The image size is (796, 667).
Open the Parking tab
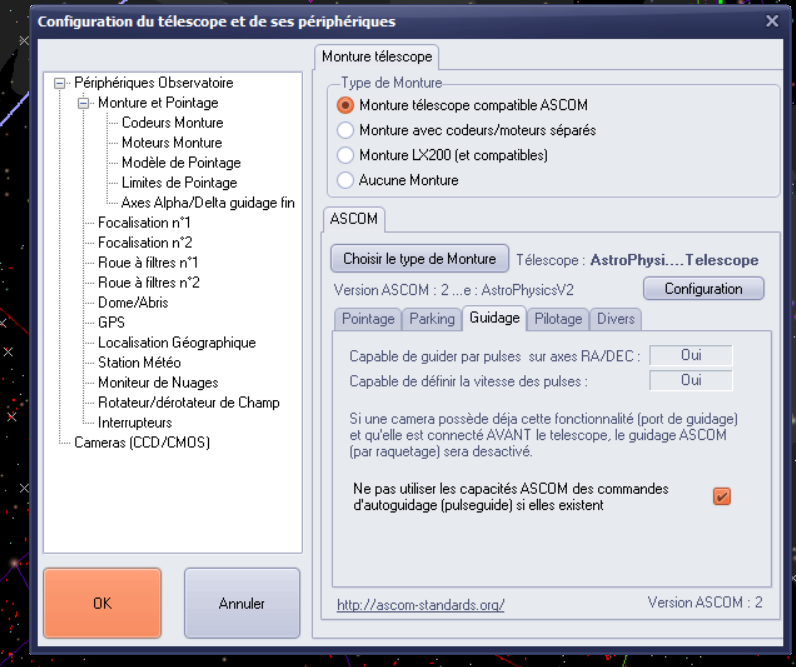[433, 319]
